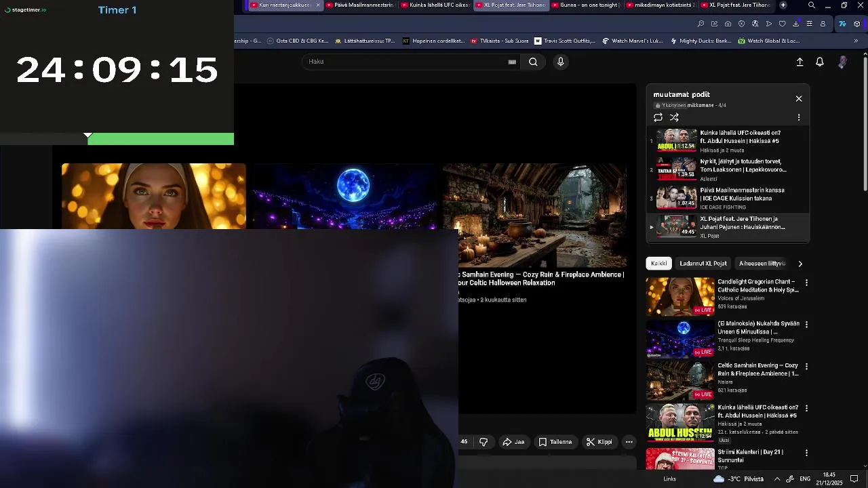
Task: Open the muutamat podit playlist options menu
Action: pyautogui.click(x=799, y=117)
